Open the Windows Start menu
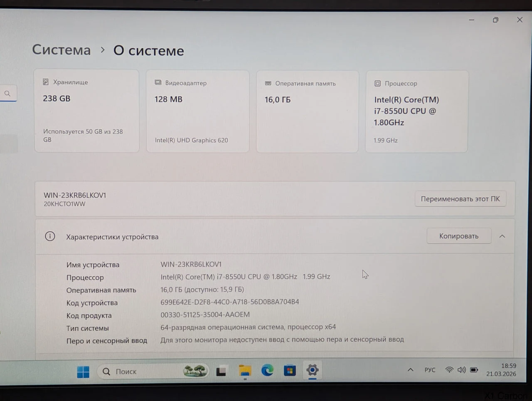This screenshot has width=532, height=401. click(83, 371)
